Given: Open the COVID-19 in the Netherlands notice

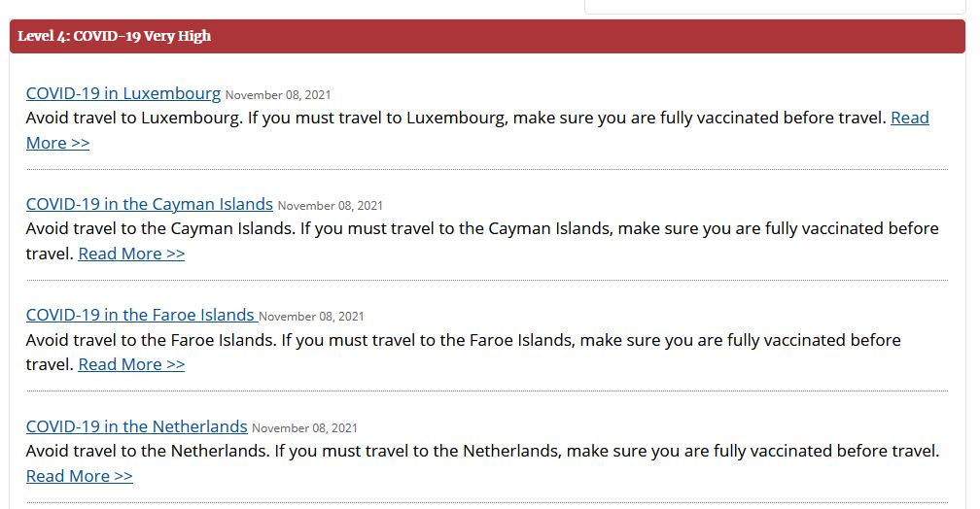Looking at the screenshot, I should [136, 426].
